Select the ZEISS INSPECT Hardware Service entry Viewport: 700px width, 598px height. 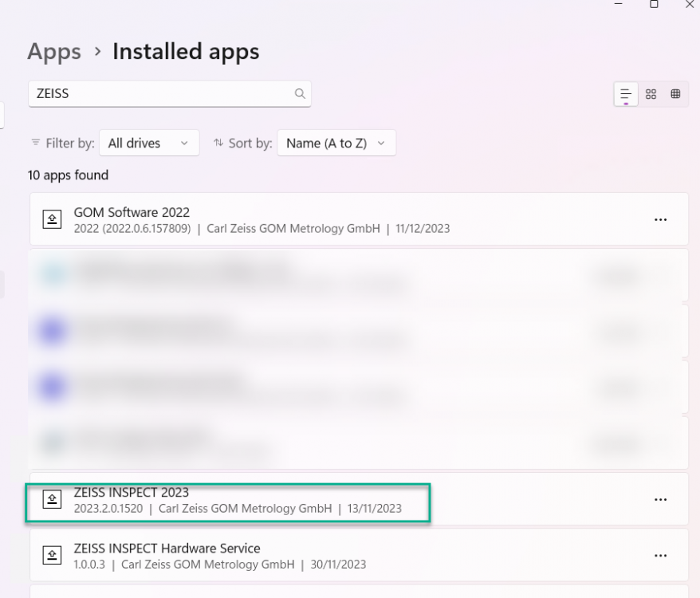(x=319, y=556)
